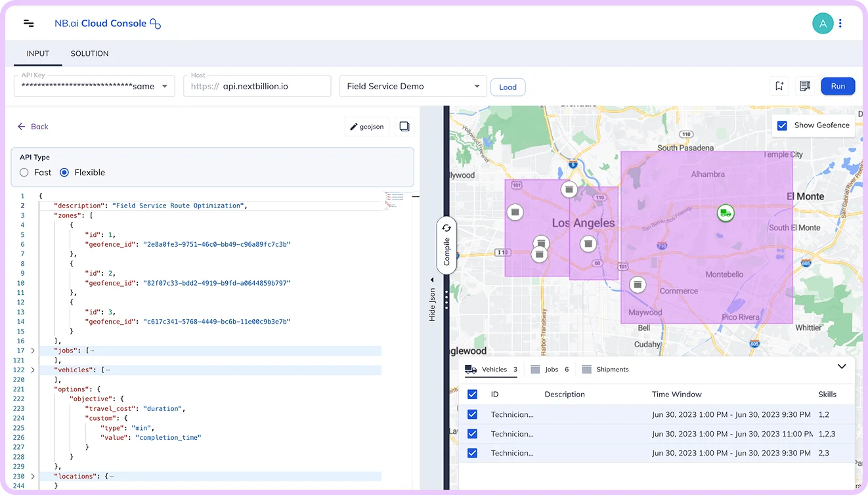Click the Compile refresh icon
The width and height of the screenshot is (868, 495).
point(446,228)
